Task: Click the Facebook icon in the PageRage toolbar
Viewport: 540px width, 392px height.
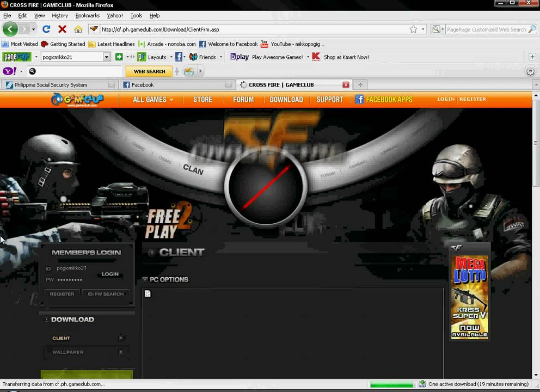Action: pos(179,57)
